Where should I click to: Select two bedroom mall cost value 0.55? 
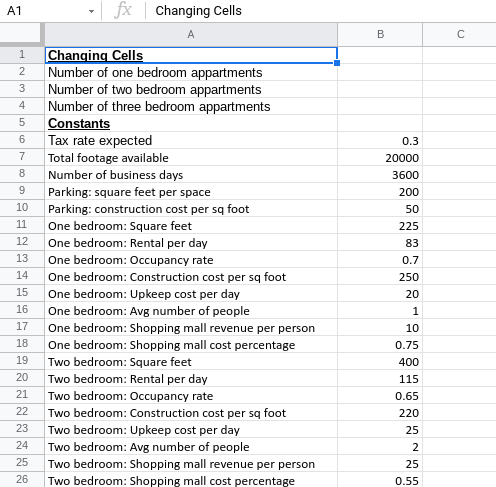tap(380, 480)
